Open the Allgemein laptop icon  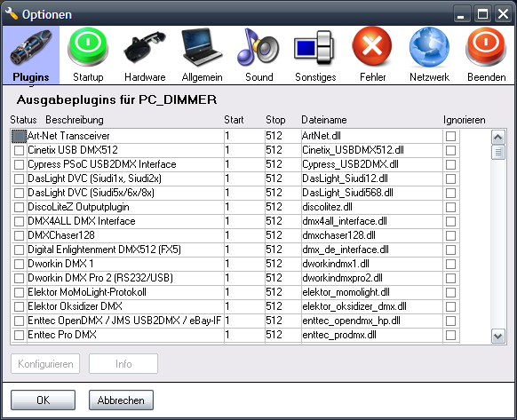203,55
